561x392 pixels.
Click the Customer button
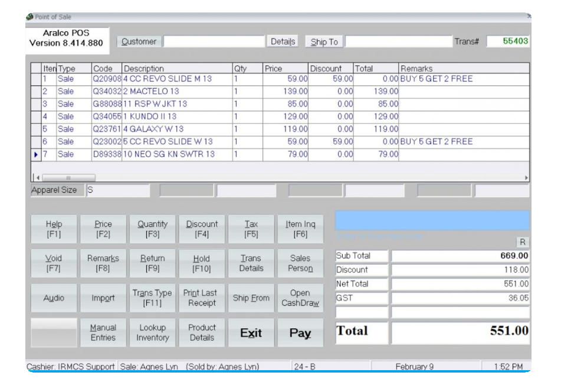(x=139, y=42)
